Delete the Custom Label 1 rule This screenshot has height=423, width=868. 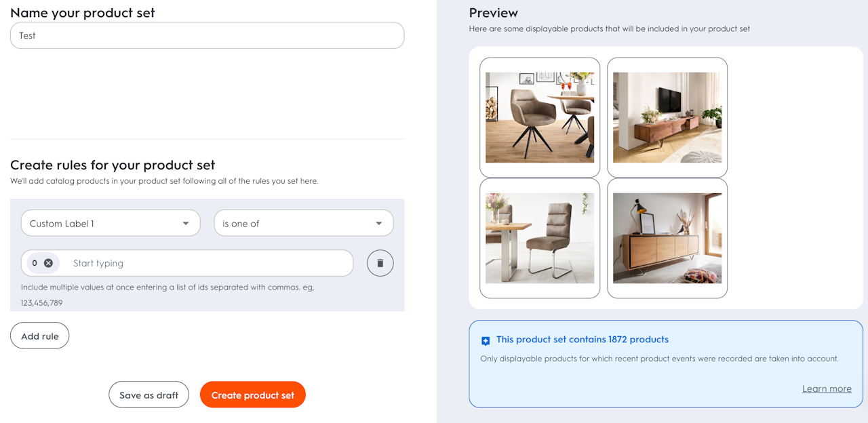380,263
